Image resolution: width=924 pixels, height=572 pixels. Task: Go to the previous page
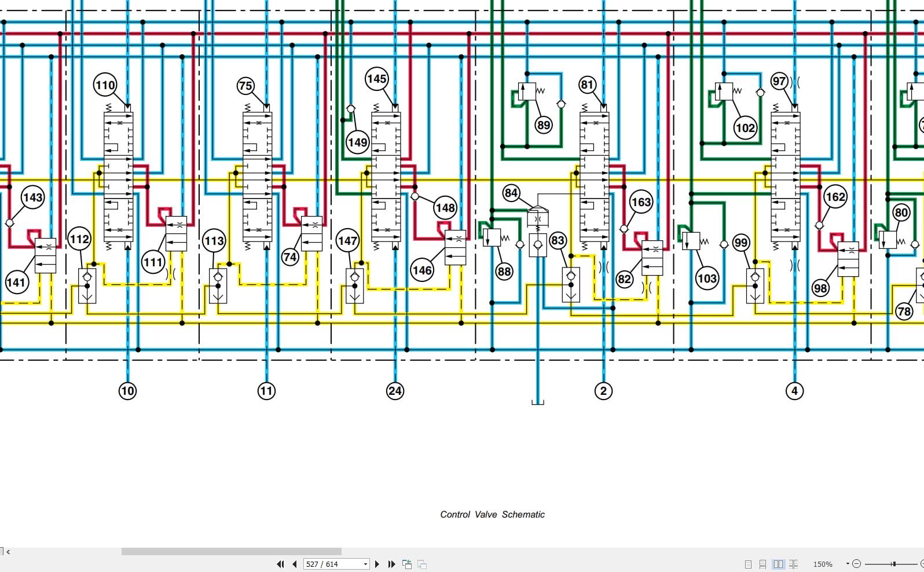295,564
